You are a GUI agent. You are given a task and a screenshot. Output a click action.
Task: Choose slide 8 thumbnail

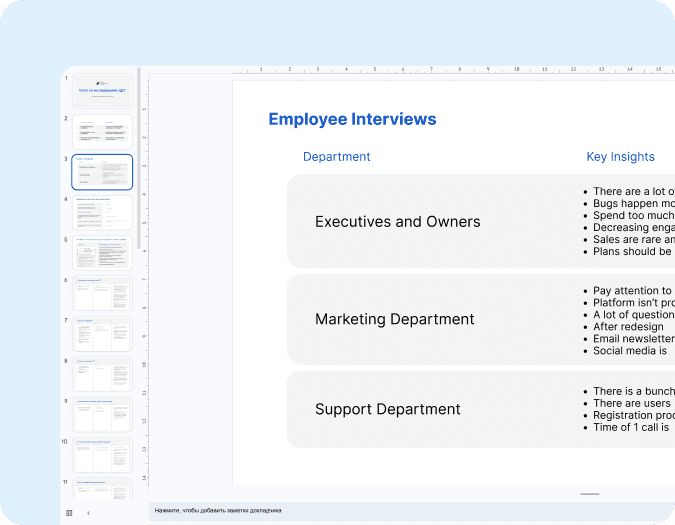point(102,374)
